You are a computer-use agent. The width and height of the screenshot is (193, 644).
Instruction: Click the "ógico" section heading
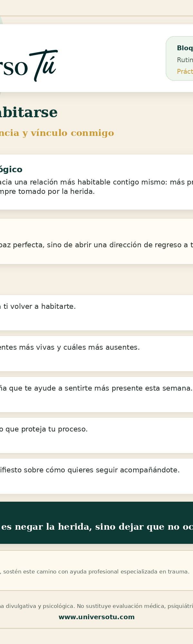[11, 170]
